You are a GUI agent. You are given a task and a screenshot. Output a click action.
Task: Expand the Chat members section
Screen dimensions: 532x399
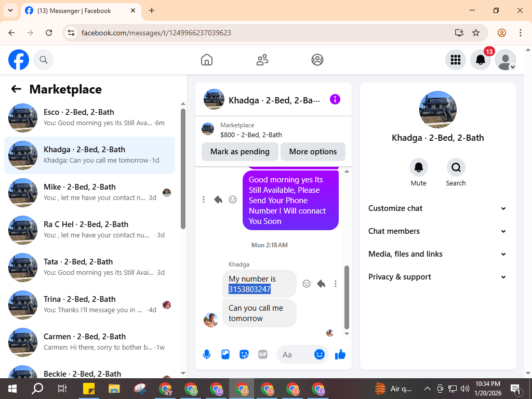pyautogui.click(x=437, y=231)
